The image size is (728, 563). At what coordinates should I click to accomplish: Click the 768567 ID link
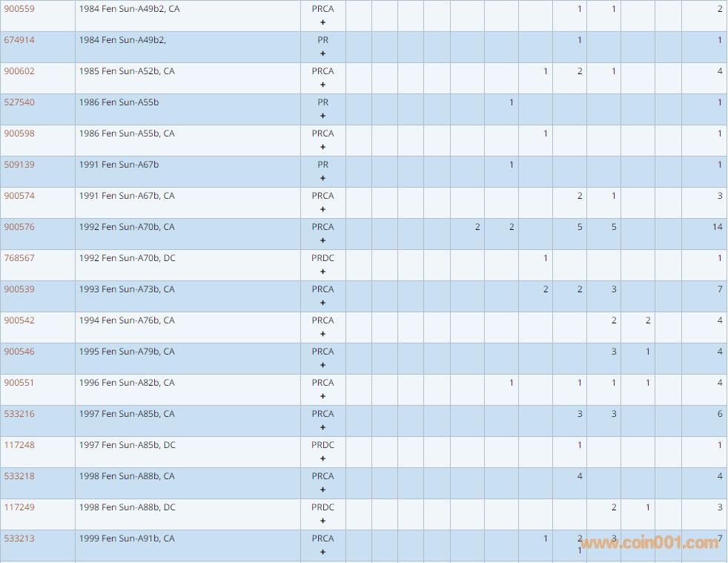(19, 258)
